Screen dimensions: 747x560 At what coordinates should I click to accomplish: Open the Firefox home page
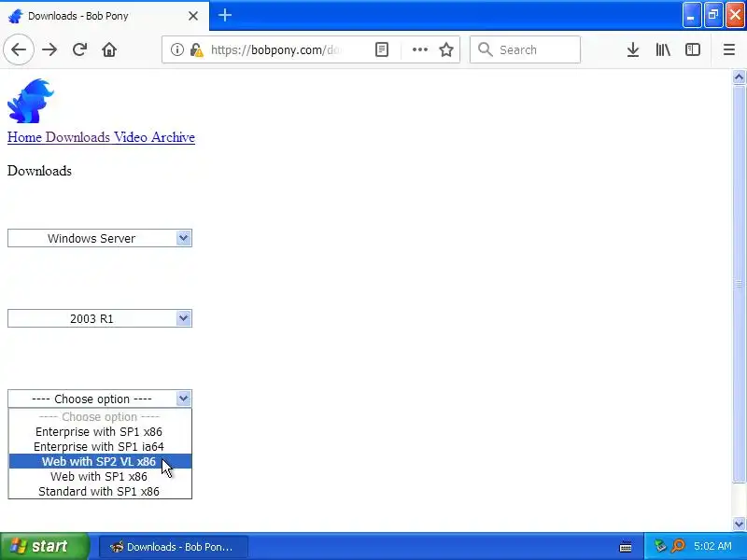109,49
